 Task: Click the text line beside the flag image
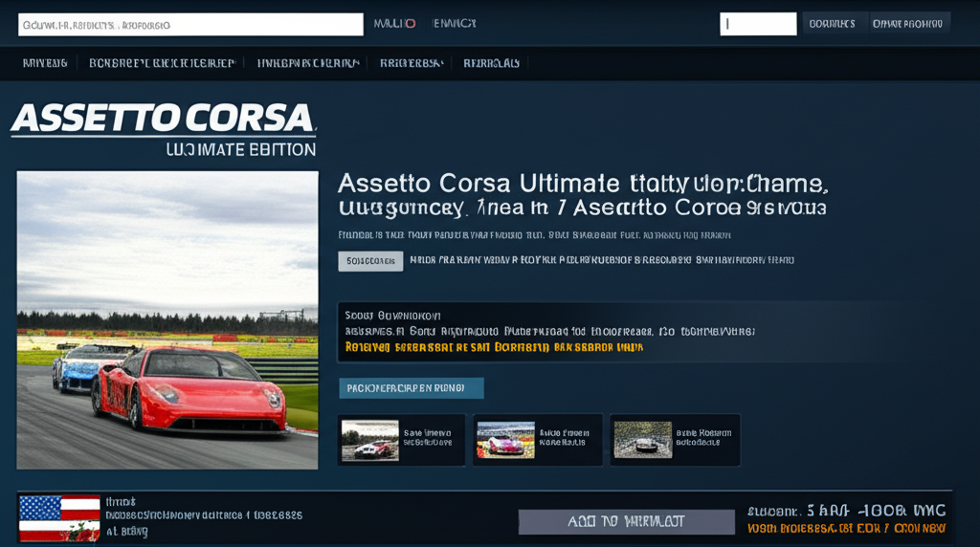pyautogui.click(x=204, y=515)
